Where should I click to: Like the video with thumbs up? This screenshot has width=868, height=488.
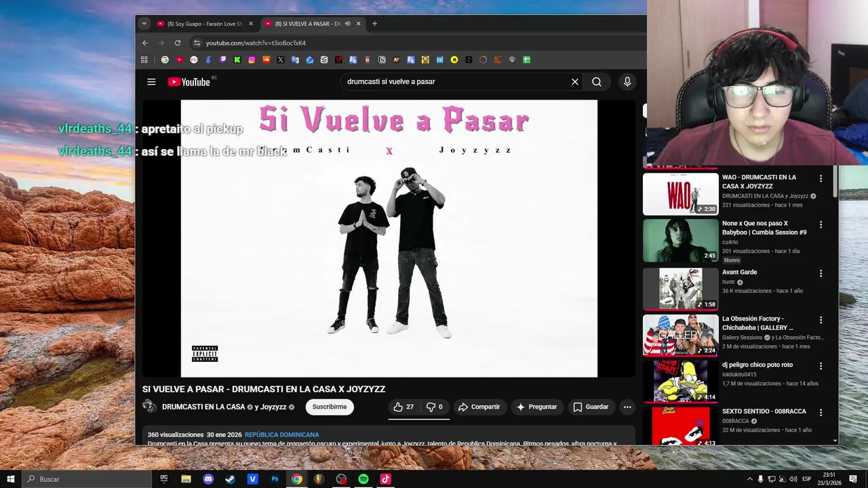[403, 407]
